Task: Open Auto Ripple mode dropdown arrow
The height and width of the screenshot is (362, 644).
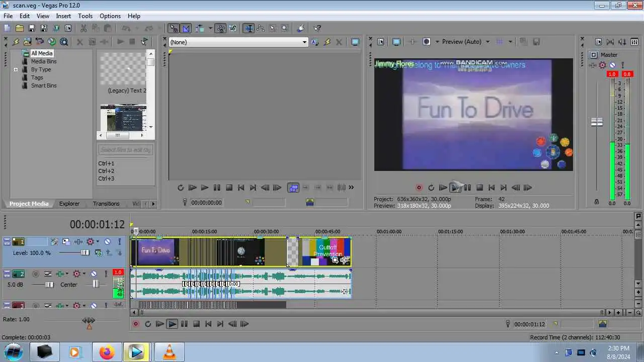Action: (209, 29)
